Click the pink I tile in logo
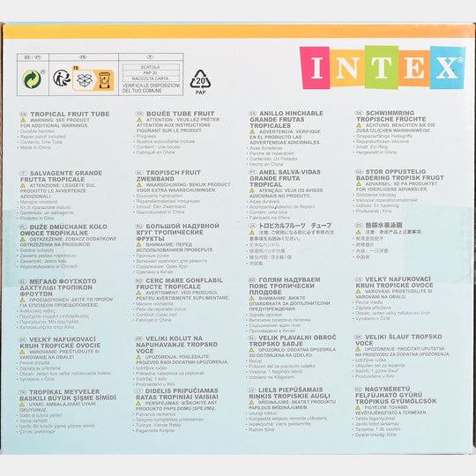Image resolution: width=476 pixels, height=476 pixels. point(316,68)
